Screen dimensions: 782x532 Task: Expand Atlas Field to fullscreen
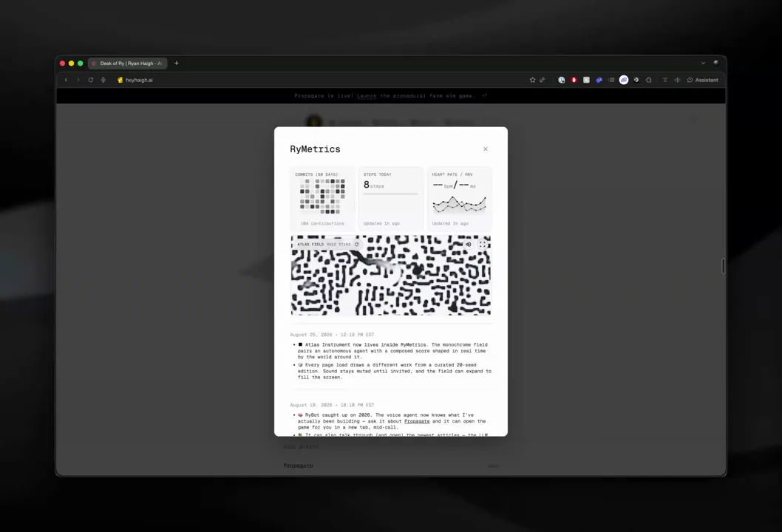tap(482, 245)
